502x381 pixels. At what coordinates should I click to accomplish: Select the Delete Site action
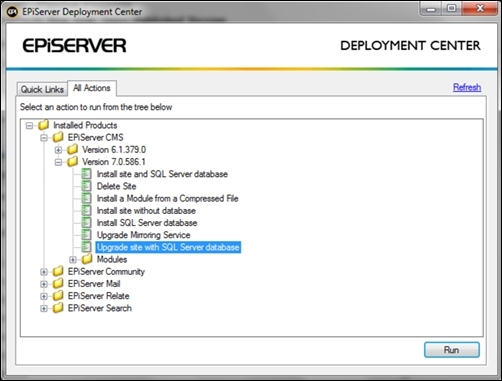pyautogui.click(x=116, y=186)
